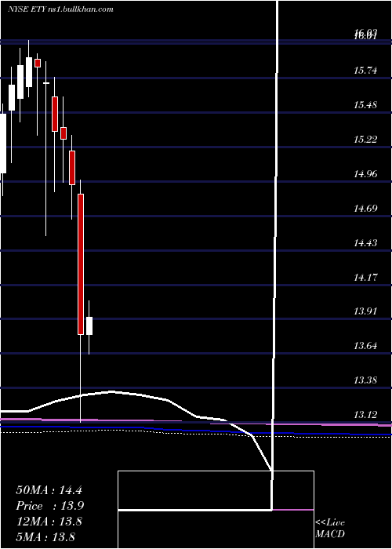Screen dimensions: 392x549
Task: Click the <<Live MACD label
Action: click(330, 529)
